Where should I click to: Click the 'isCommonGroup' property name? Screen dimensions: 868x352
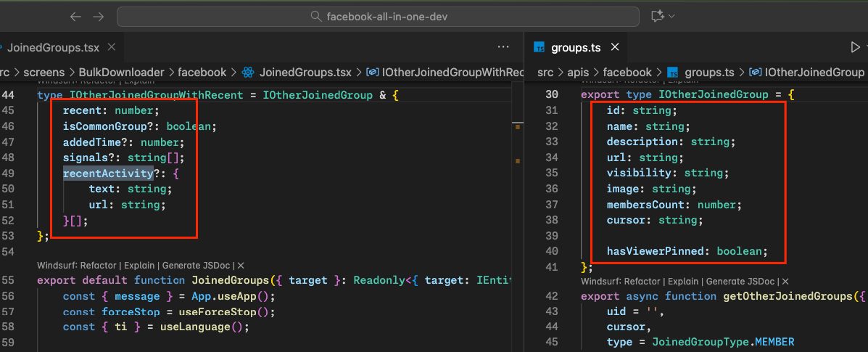coord(104,126)
